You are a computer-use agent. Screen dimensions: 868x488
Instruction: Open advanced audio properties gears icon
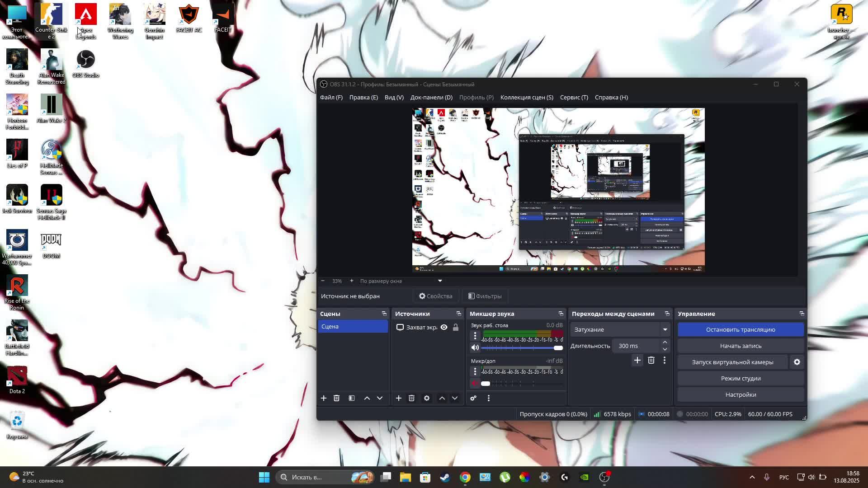(473, 398)
